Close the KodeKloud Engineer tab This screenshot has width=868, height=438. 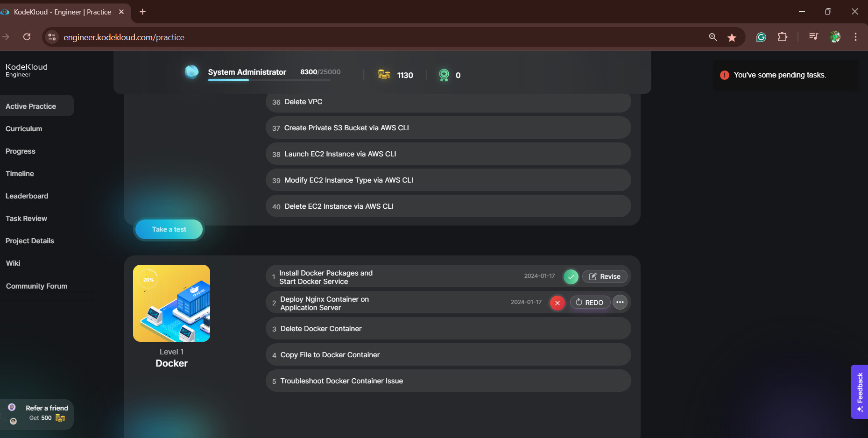click(x=121, y=12)
